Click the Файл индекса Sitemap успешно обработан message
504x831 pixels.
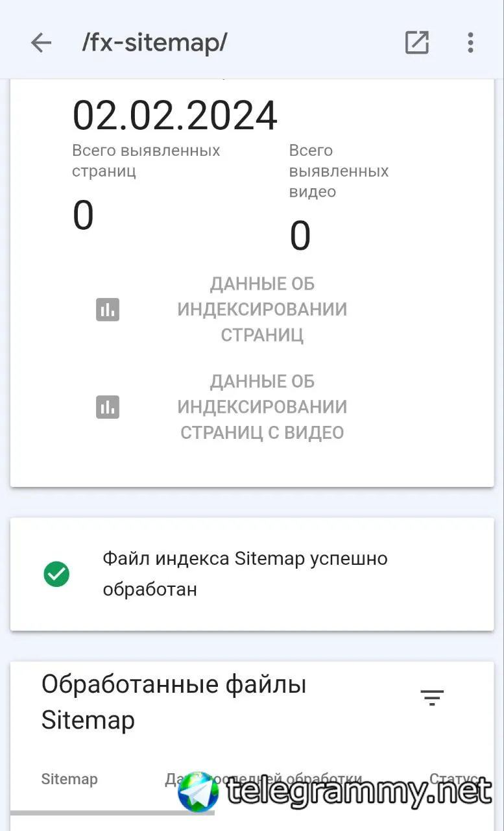245,574
